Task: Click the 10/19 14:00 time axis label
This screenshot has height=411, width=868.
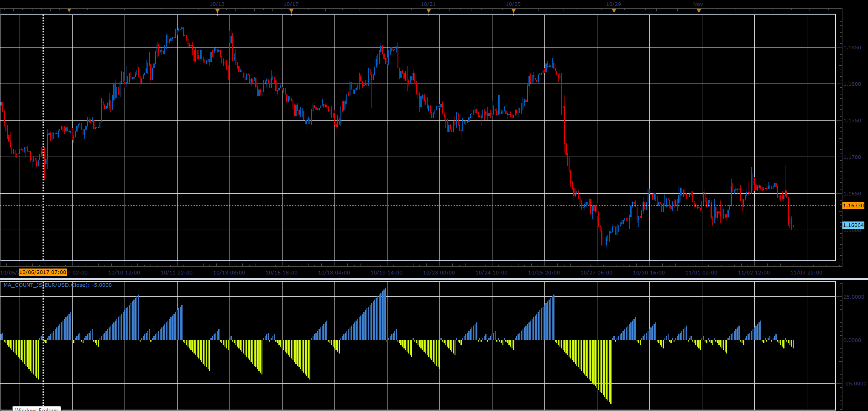Action: tap(387, 273)
